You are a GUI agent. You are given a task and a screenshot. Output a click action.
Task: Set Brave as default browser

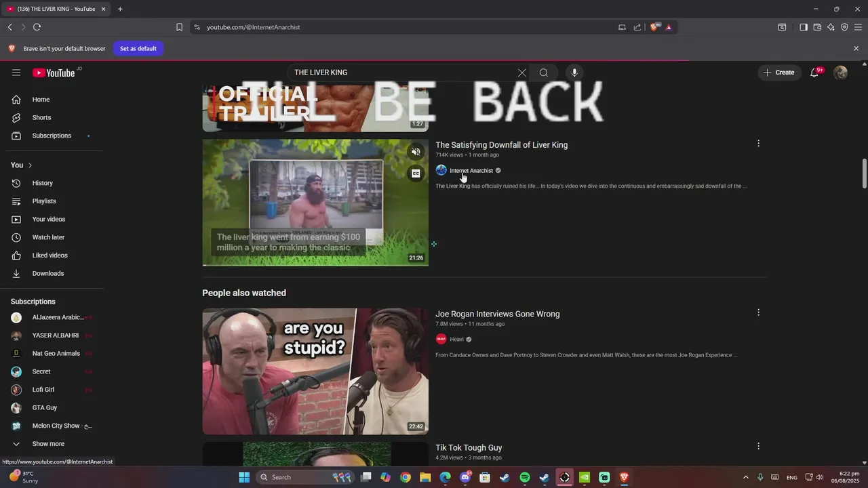[138, 49]
